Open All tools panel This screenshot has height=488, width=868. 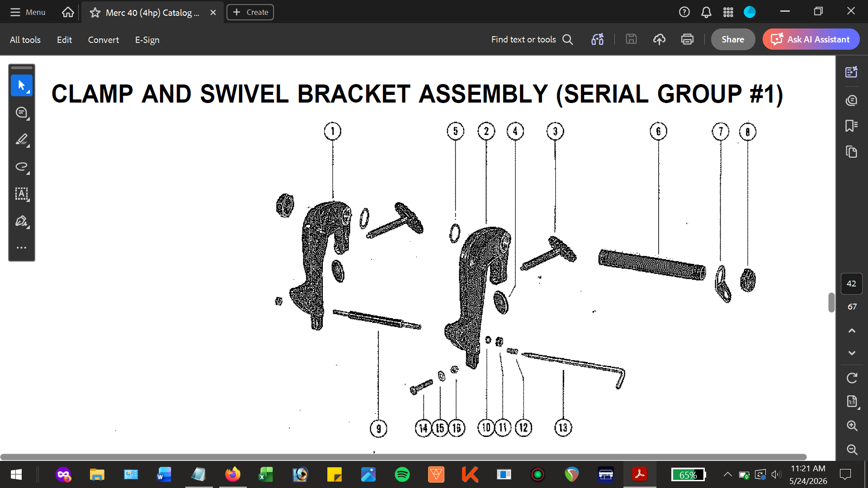pos(25,40)
